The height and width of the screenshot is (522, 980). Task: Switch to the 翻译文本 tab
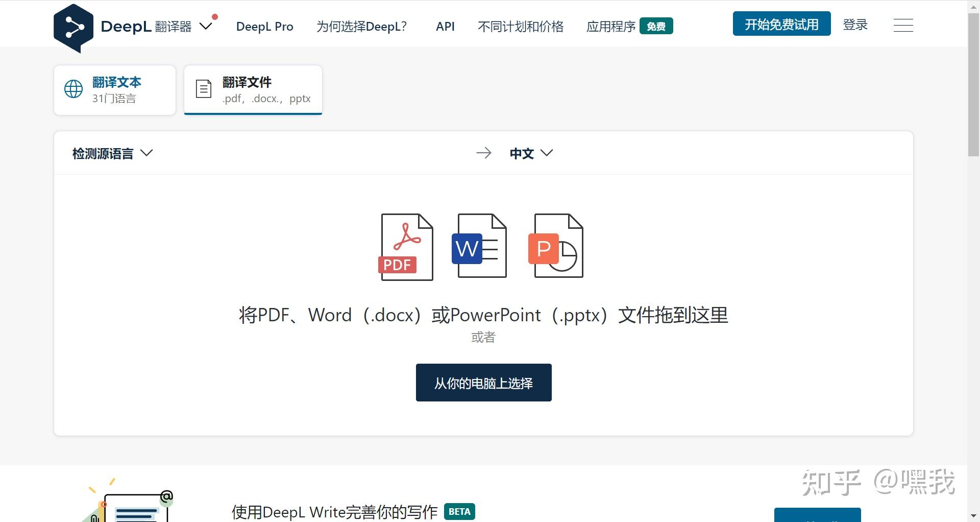coord(115,90)
